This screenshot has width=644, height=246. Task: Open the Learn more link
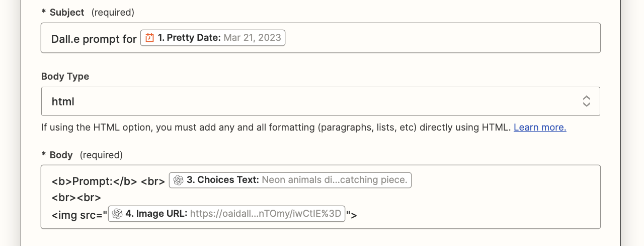tap(540, 128)
